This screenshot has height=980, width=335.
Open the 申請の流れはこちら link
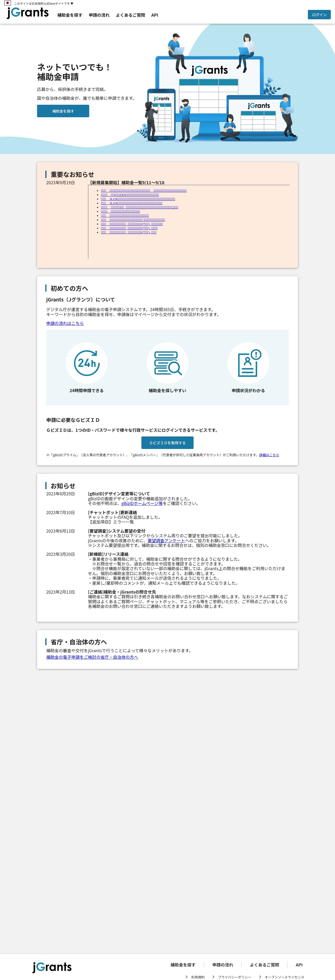[65, 323]
